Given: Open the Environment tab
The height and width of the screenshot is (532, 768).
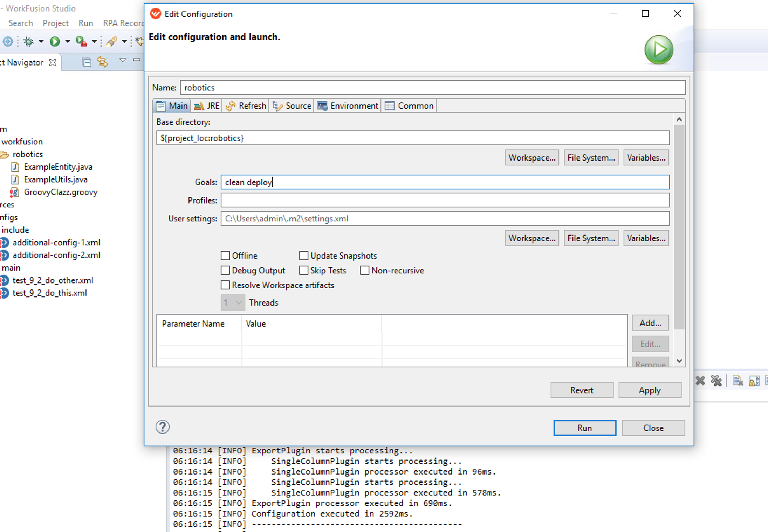Looking at the screenshot, I should [x=348, y=106].
